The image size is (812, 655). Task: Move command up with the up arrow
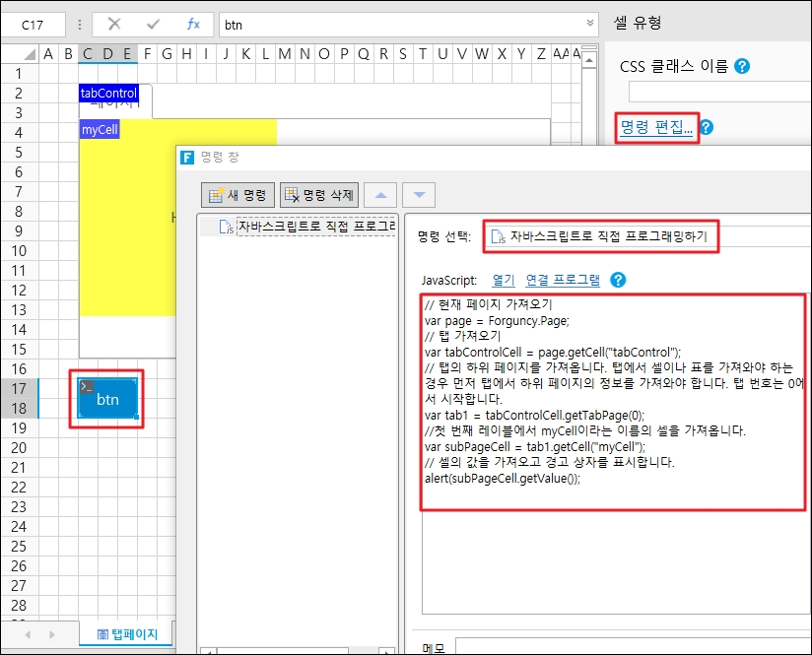[382, 195]
